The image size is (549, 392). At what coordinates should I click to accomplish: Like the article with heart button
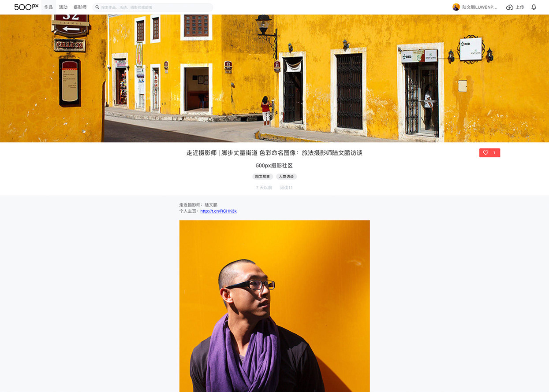[489, 153]
